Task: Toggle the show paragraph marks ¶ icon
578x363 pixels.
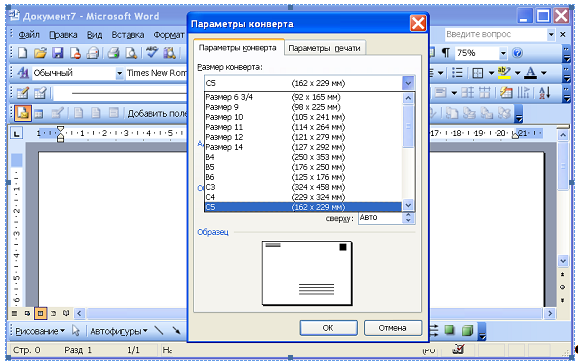Action: [x=446, y=53]
